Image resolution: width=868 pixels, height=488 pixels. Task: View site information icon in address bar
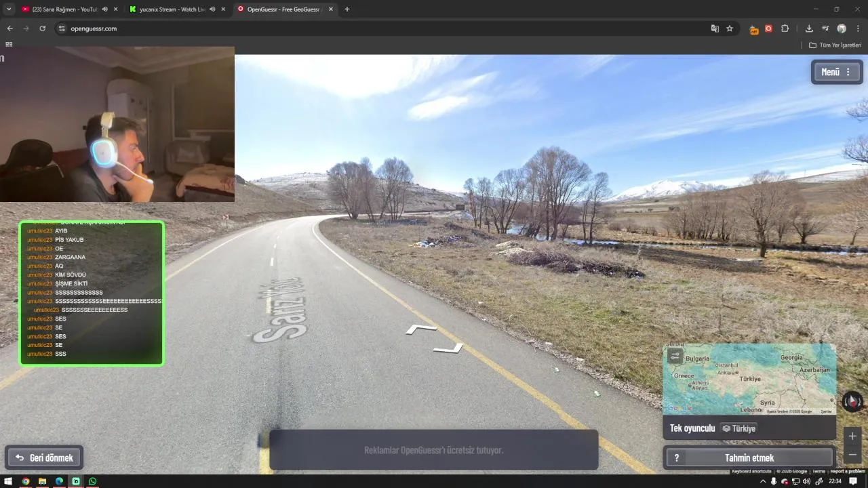pos(62,28)
